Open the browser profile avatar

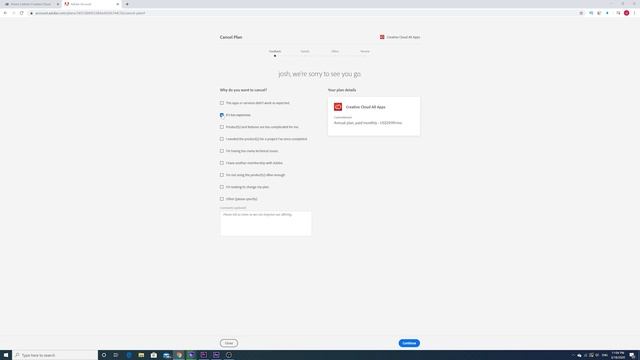627,13
